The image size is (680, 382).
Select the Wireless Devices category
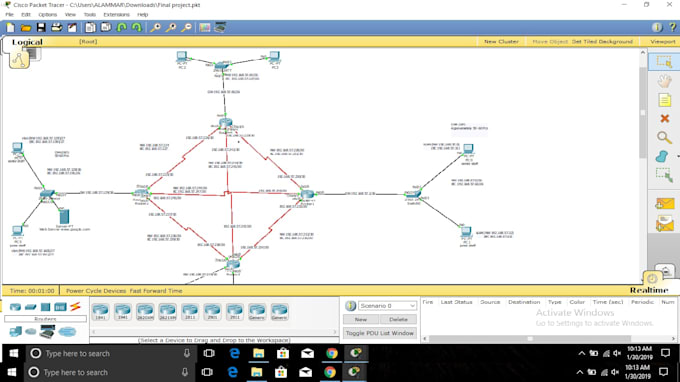[60, 307]
